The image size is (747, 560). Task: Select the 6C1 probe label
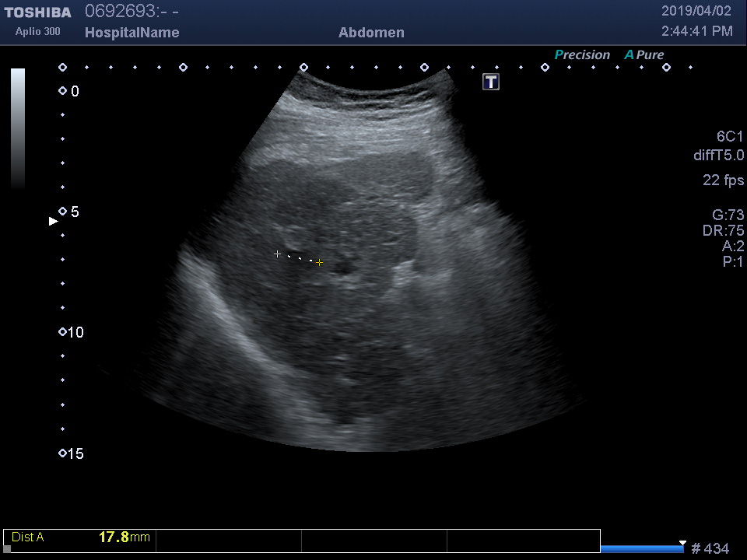(x=730, y=136)
